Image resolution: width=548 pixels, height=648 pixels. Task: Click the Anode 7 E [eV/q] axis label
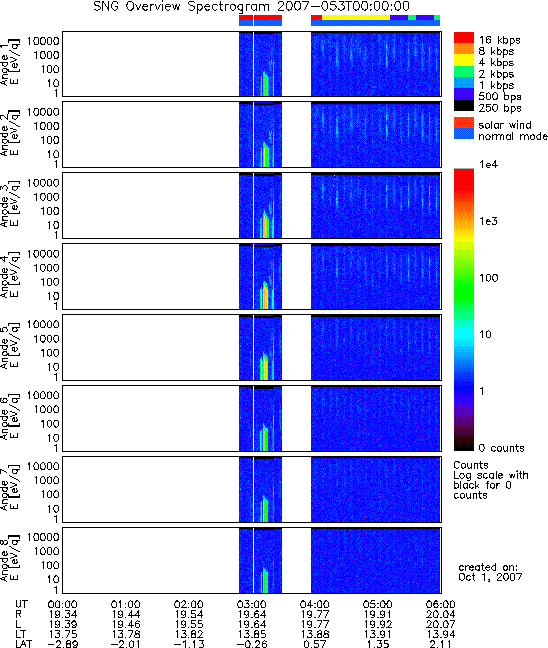pyautogui.click(x=9, y=489)
